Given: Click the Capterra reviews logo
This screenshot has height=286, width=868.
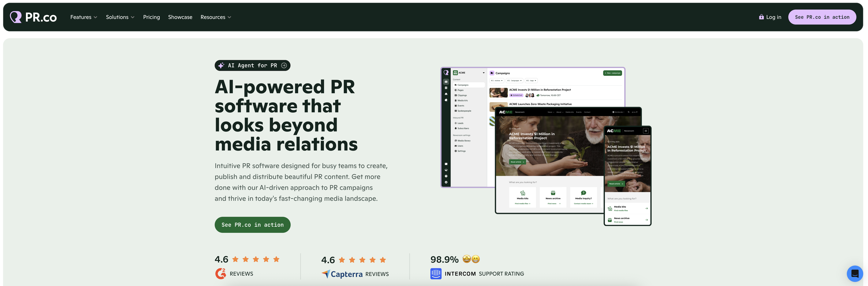Looking at the screenshot, I should [x=342, y=274].
